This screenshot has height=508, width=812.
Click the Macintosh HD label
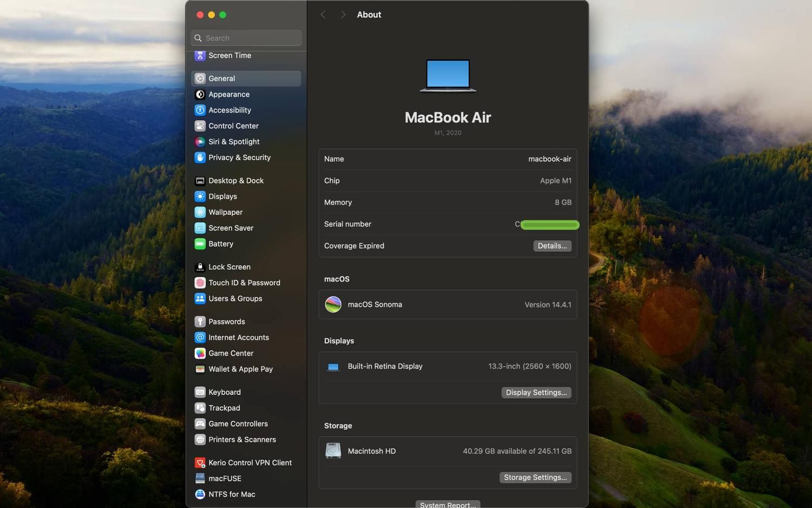coord(371,451)
